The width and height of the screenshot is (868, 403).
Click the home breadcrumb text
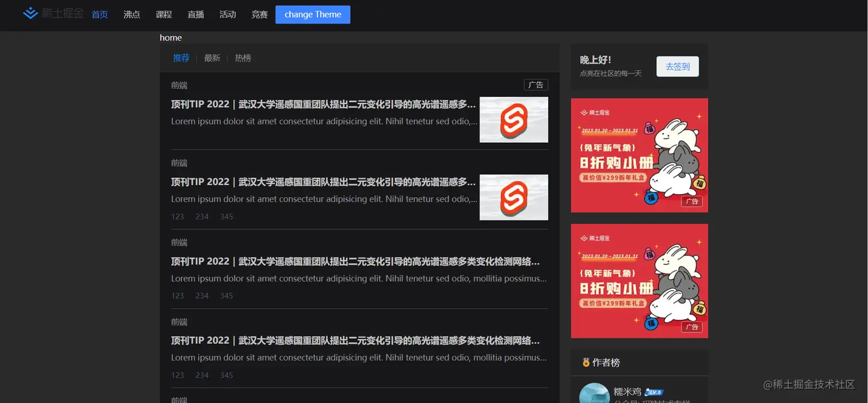(170, 37)
